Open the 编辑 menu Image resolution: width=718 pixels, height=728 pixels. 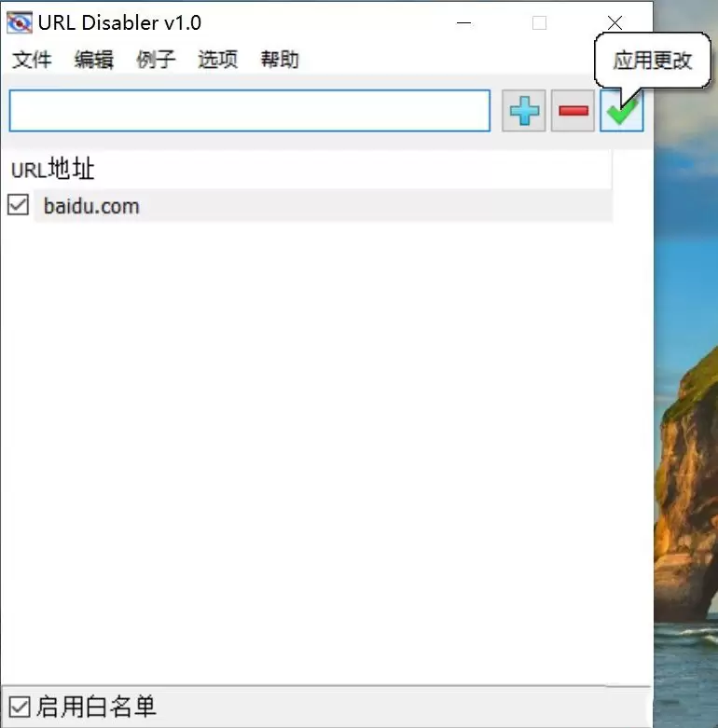click(x=94, y=60)
